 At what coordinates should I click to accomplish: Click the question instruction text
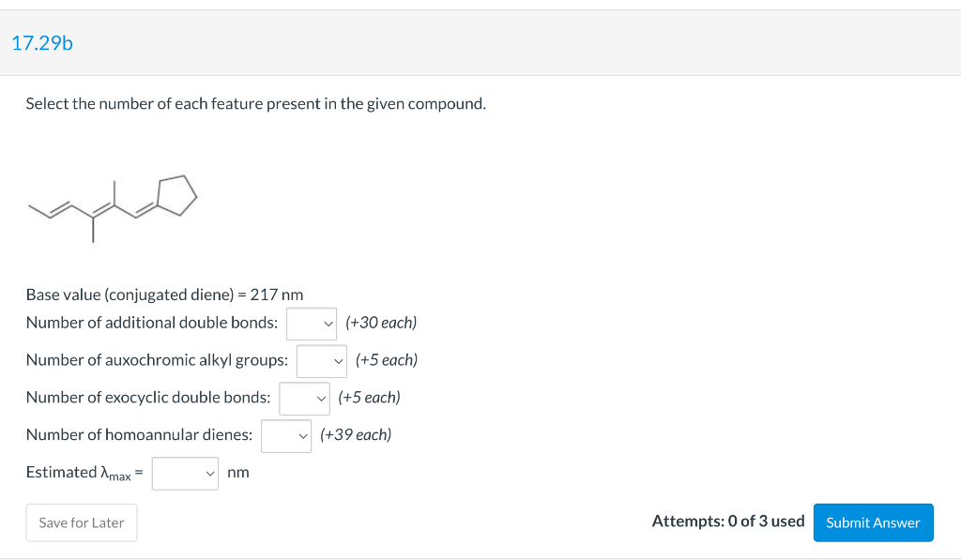point(254,103)
